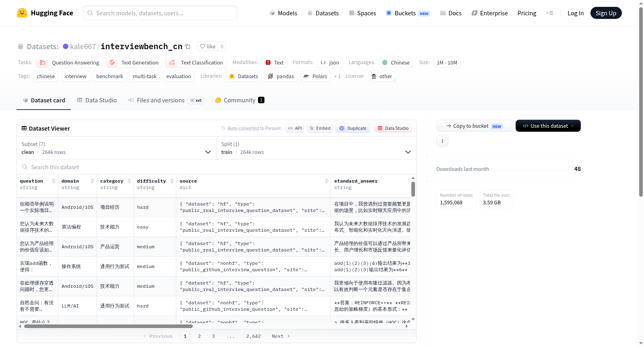Viewport: 644px width, 347px height.
Task: Open the Text Generation task tag
Action: point(134,62)
